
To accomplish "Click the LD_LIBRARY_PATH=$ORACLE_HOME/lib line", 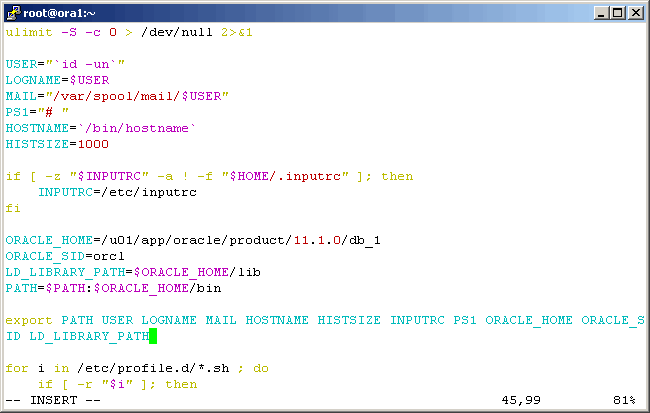I will 125,272.
